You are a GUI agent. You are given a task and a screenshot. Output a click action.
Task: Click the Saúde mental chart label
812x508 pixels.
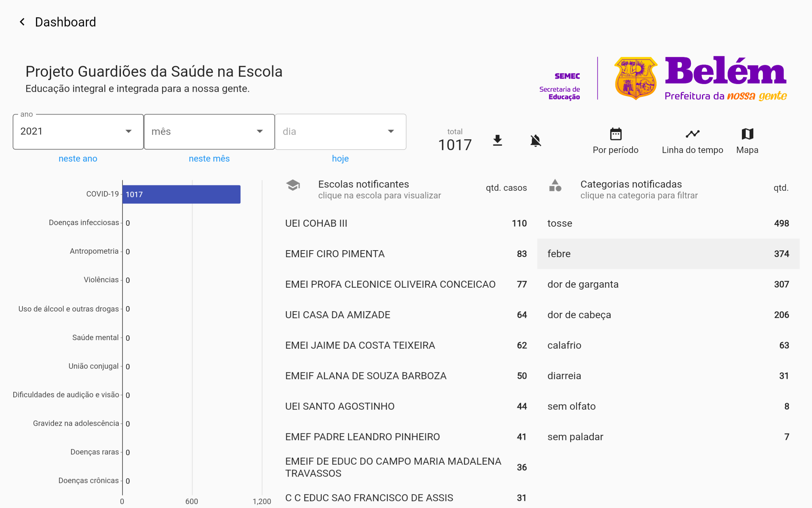pos(95,337)
